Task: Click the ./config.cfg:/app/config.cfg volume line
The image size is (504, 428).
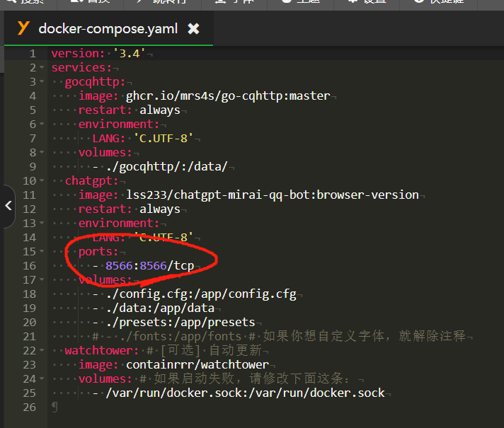Action: click(201, 294)
